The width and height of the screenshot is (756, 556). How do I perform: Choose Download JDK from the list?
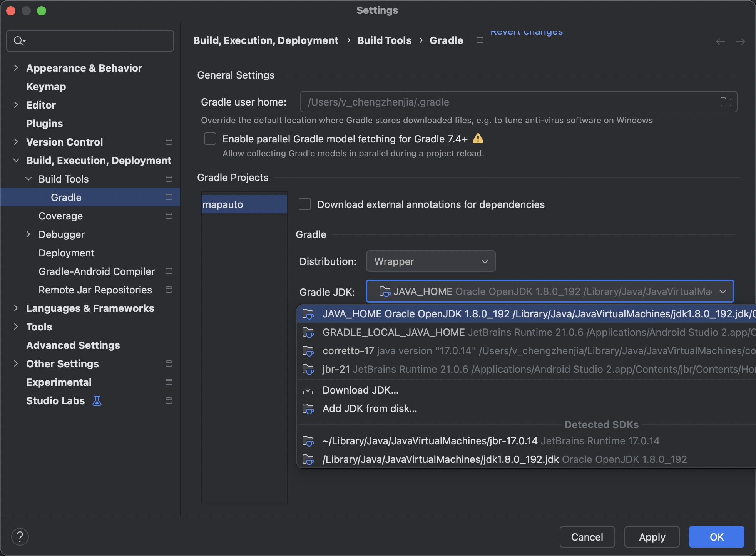pos(360,390)
